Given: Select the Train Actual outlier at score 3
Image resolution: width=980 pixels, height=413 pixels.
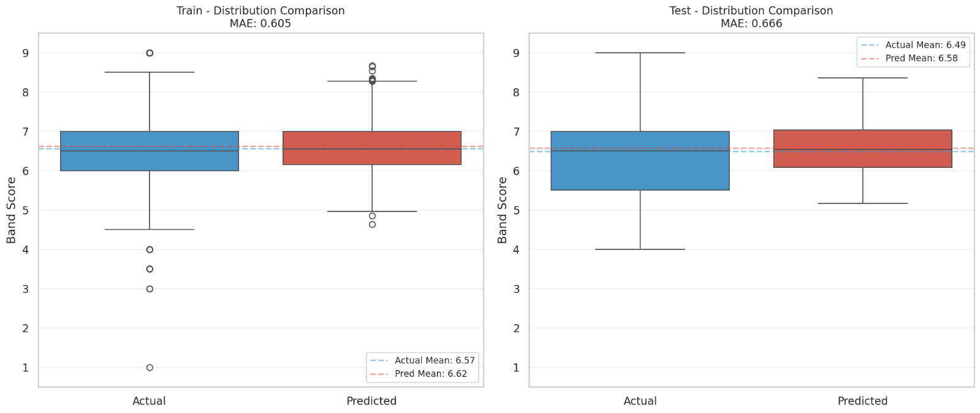Looking at the screenshot, I should pyautogui.click(x=150, y=289).
